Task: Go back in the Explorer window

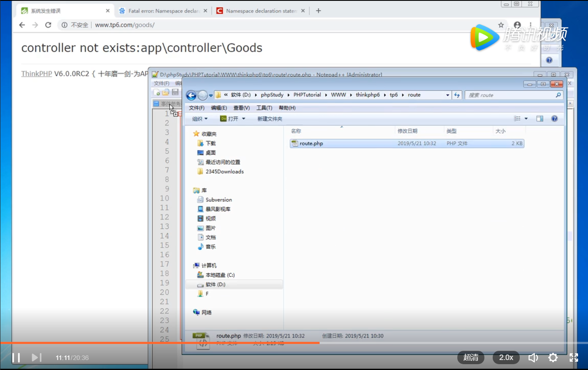Action: (x=191, y=95)
